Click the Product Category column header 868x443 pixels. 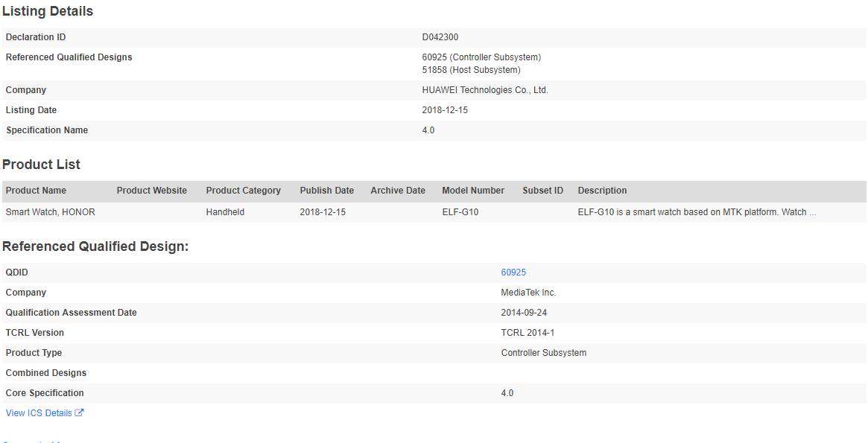click(x=243, y=191)
